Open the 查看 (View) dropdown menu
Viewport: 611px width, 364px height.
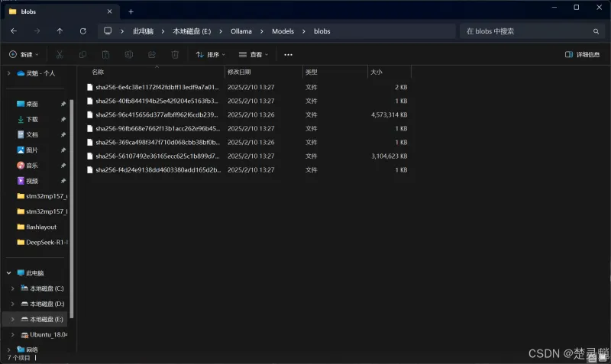coord(254,54)
